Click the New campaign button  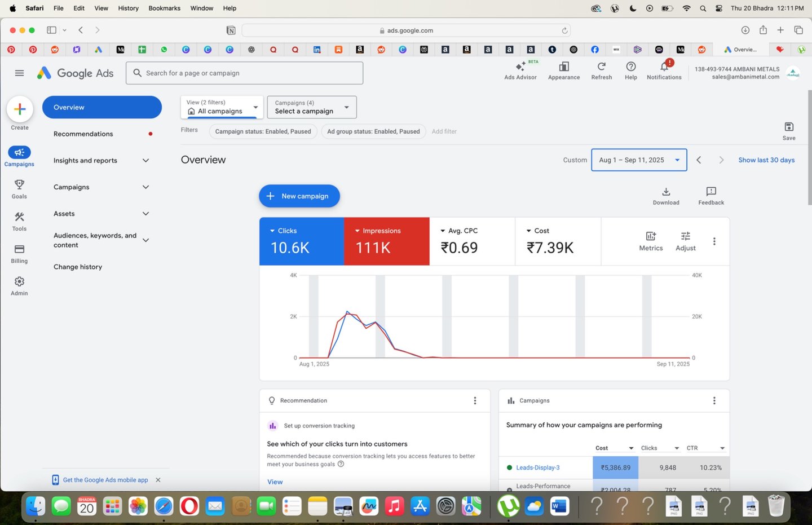tap(299, 196)
